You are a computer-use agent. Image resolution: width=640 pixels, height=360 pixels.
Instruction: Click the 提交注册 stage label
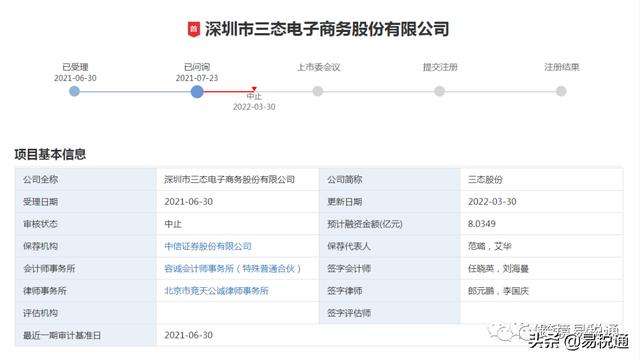(x=440, y=67)
